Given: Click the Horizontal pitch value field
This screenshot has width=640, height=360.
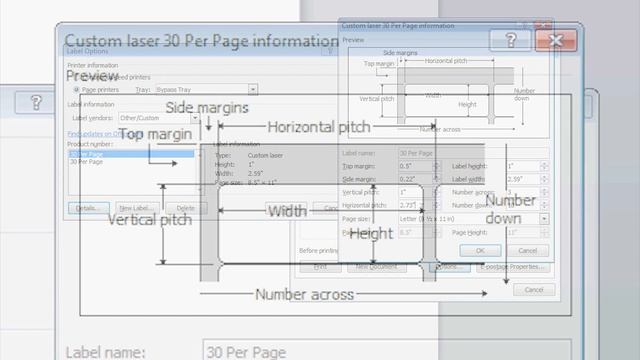Looking at the screenshot, I should 416,205.
